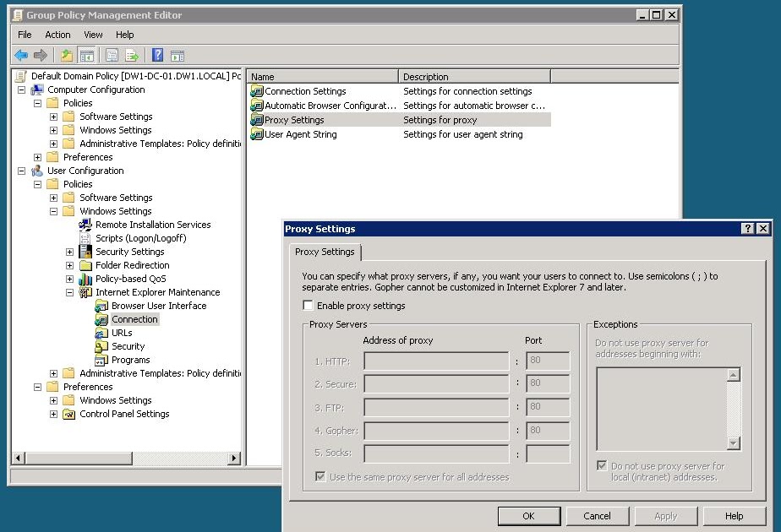Click the Connection Settings item icon
The width and height of the screenshot is (781, 532).
pyautogui.click(x=256, y=91)
